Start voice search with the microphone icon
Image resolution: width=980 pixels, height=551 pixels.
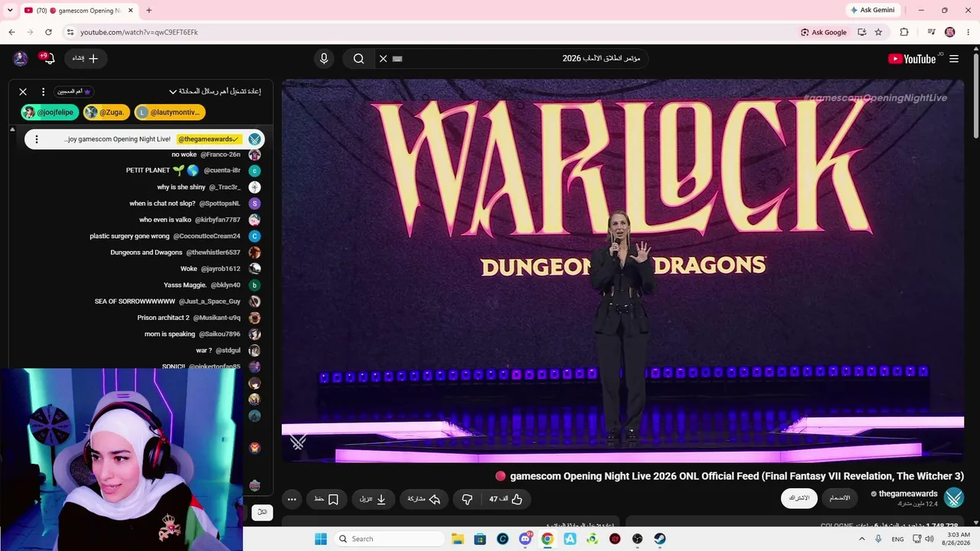click(324, 59)
